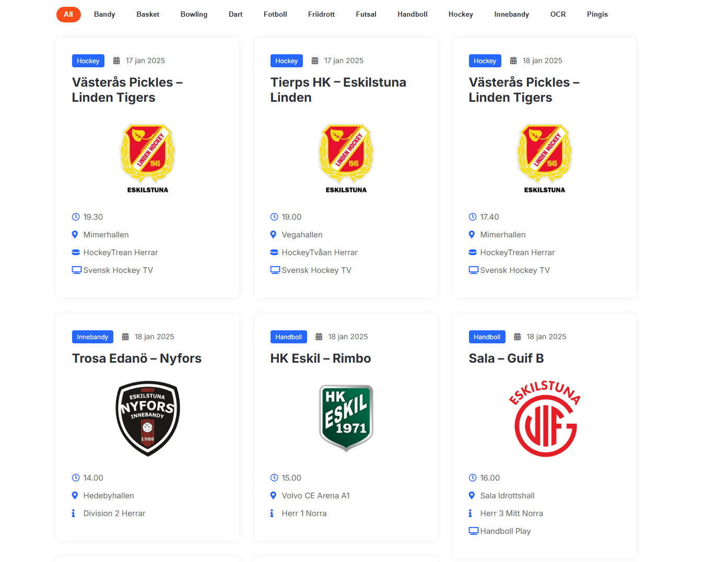
Task: Click the Linden Hockey logo in Tierps card
Action: pyautogui.click(x=346, y=158)
